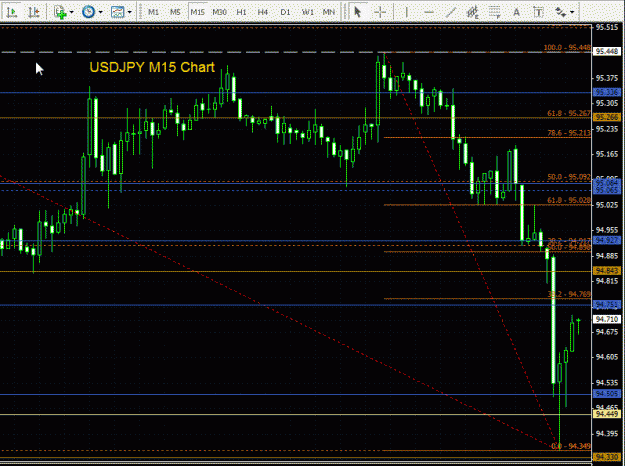
Task: Click the periods clock icon
Action: tap(88, 12)
